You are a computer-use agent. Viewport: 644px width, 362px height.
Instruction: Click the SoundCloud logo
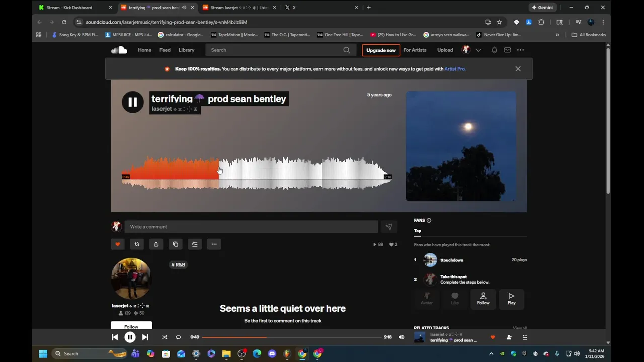tap(119, 50)
